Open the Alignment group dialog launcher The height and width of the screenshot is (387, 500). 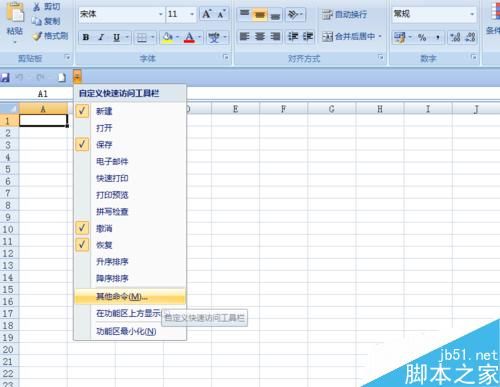pyautogui.click(x=380, y=57)
